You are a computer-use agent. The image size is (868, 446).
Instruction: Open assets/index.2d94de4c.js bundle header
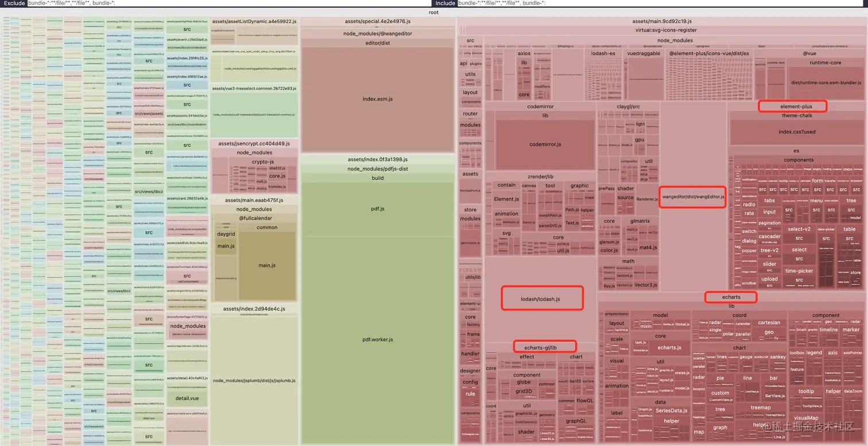coord(254,309)
